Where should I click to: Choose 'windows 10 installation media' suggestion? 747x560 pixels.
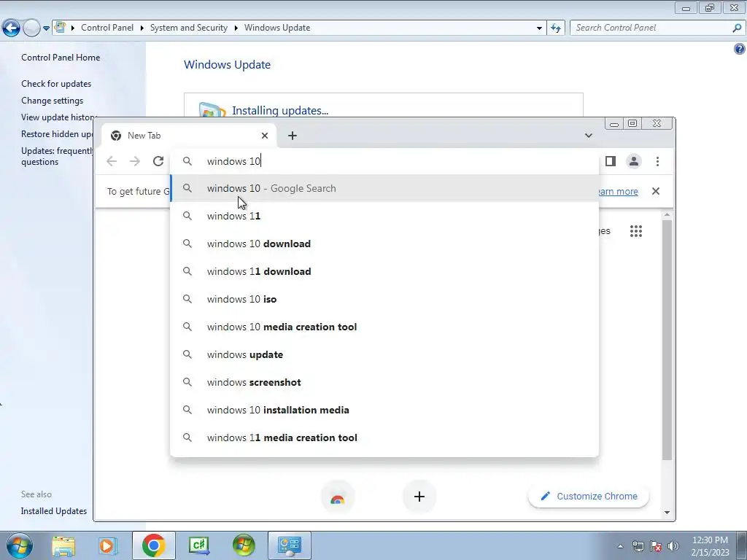pyautogui.click(x=384, y=410)
